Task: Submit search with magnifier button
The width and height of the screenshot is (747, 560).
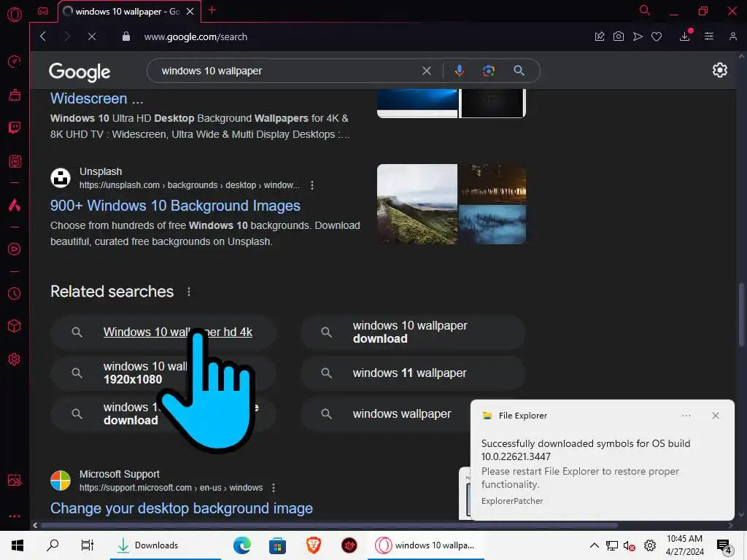Action: (519, 71)
